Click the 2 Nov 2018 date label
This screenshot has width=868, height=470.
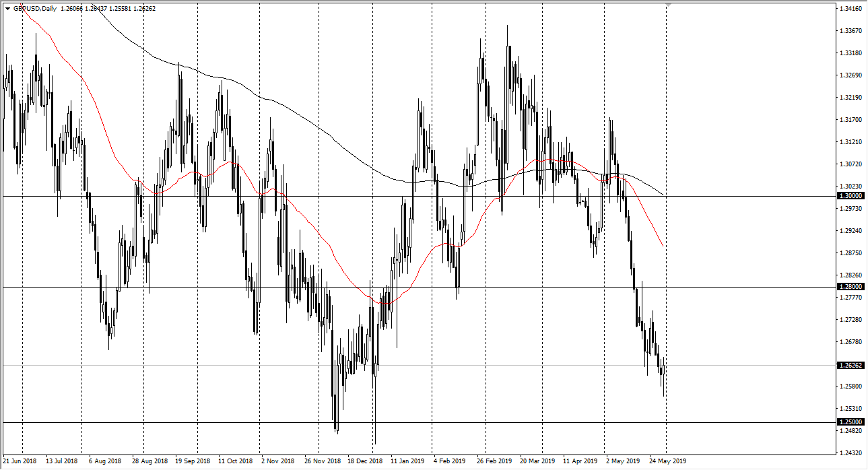coord(278,462)
